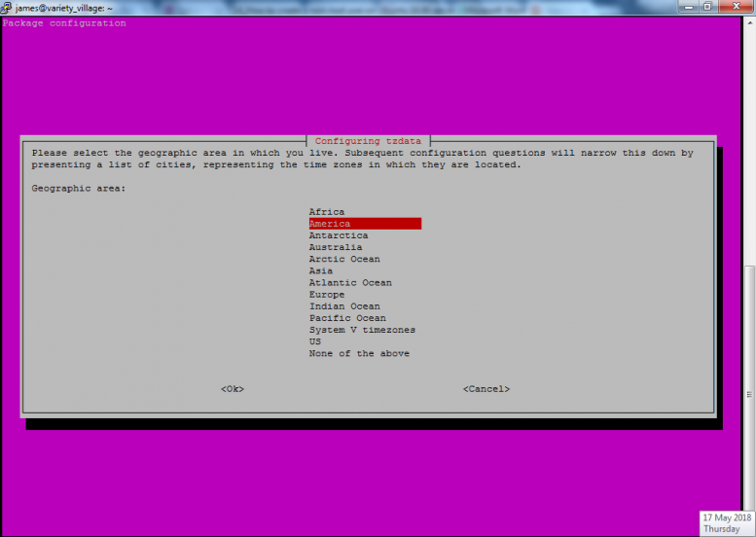This screenshot has height=537, width=756.
Task: Select the US entry in the list
Action: point(315,341)
